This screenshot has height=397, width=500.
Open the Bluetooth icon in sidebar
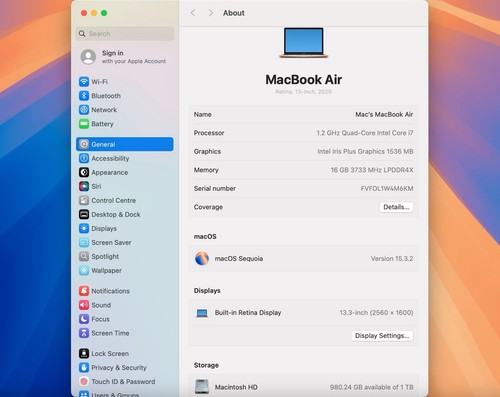pyautogui.click(x=84, y=96)
